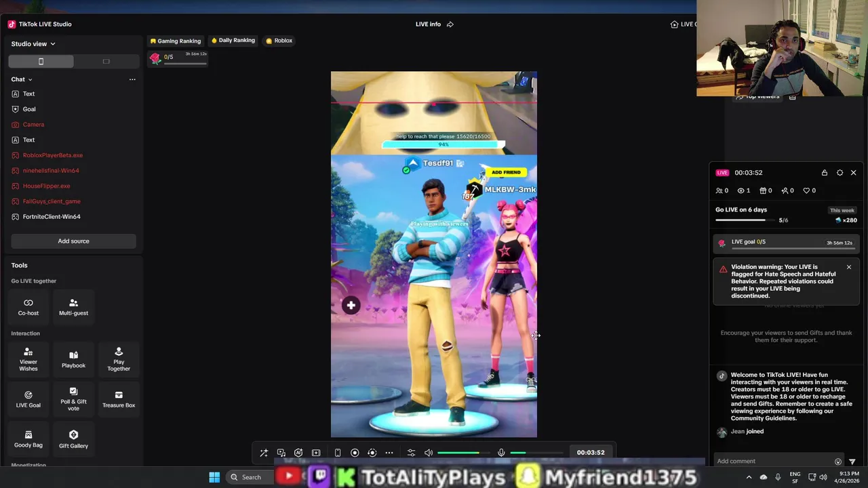The height and width of the screenshot is (488, 868).
Task: Mute the microphone input
Action: click(x=501, y=453)
